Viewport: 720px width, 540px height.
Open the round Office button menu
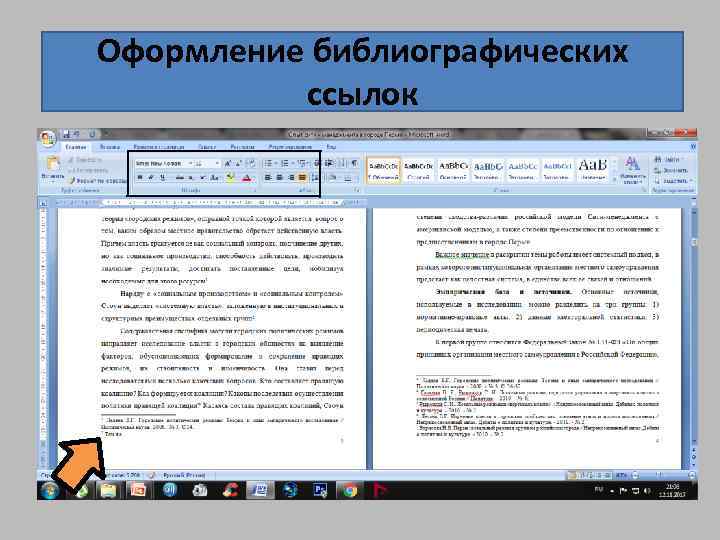[47, 139]
